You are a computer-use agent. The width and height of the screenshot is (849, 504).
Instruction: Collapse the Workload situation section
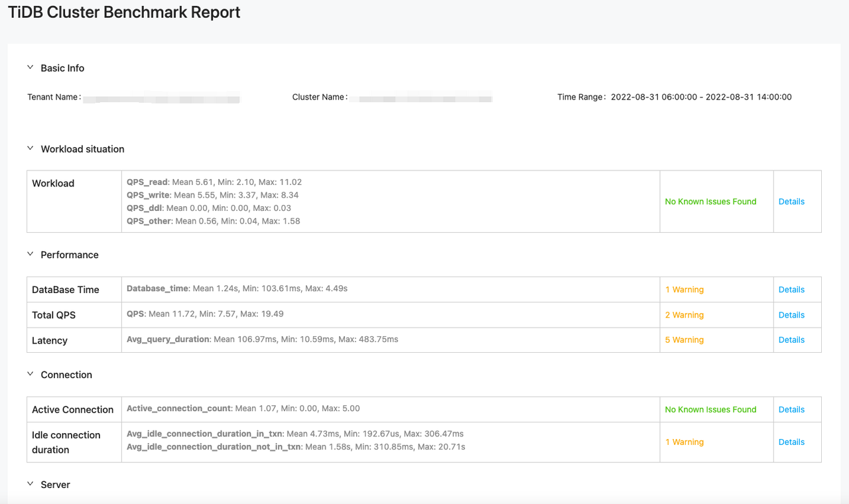[x=30, y=148]
